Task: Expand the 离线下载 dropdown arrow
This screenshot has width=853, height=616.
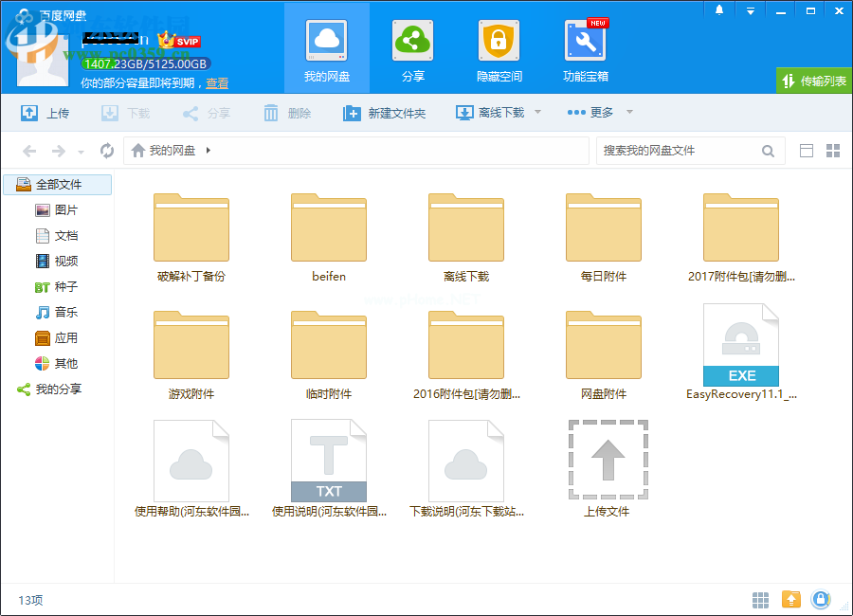Action: (x=537, y=112)
